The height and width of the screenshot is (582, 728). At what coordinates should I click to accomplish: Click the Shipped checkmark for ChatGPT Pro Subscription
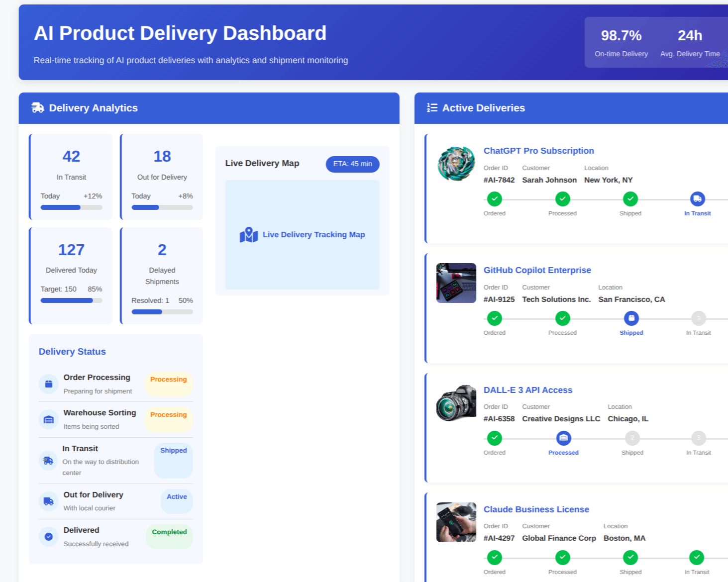630,199
